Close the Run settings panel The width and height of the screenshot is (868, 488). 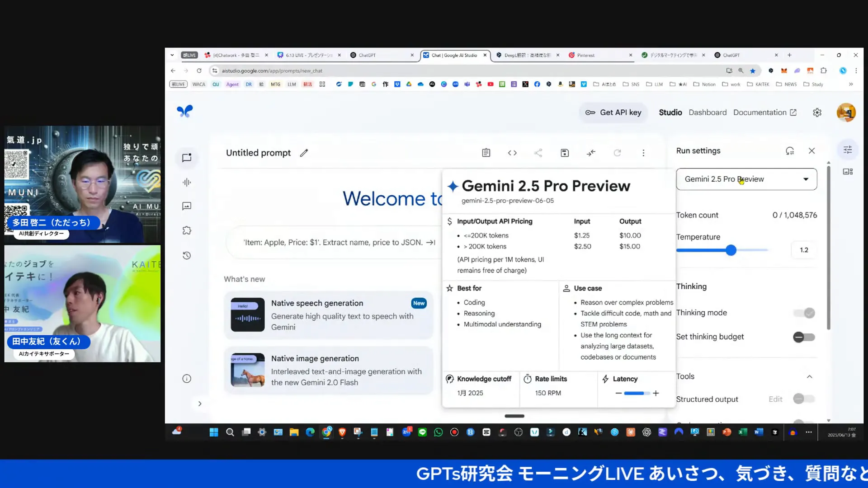(x=812, y=151)
